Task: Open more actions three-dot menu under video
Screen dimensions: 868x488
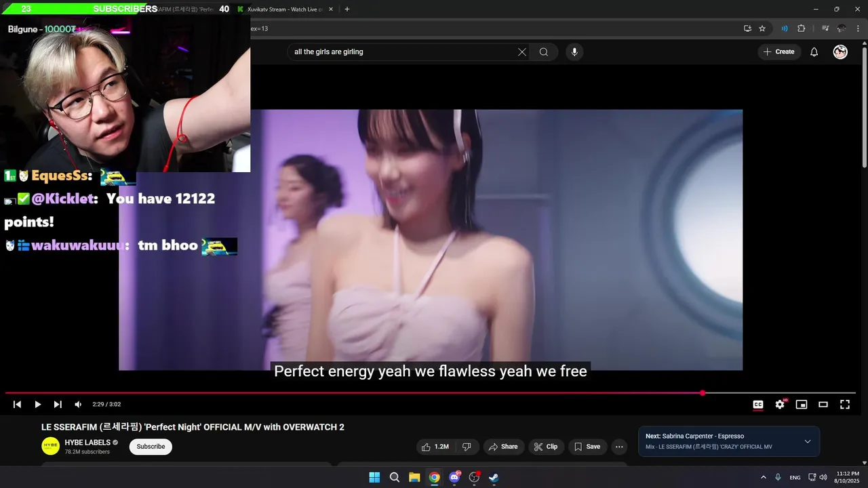Action: 619,447
